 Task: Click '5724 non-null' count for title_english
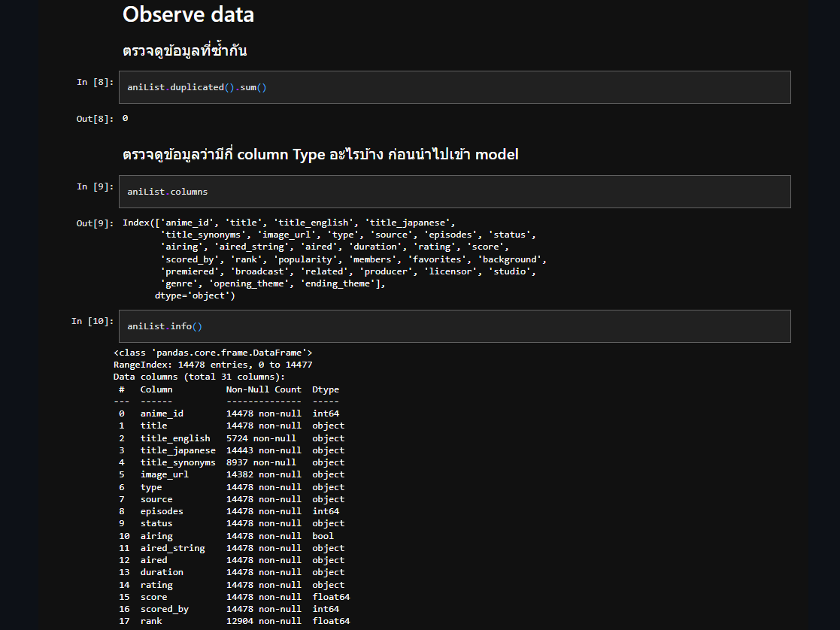(261, 438)
